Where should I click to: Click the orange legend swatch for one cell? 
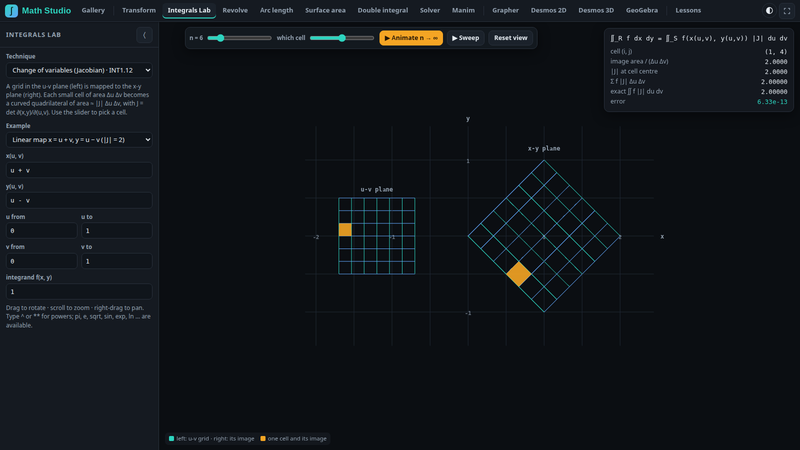coord(263,438)
